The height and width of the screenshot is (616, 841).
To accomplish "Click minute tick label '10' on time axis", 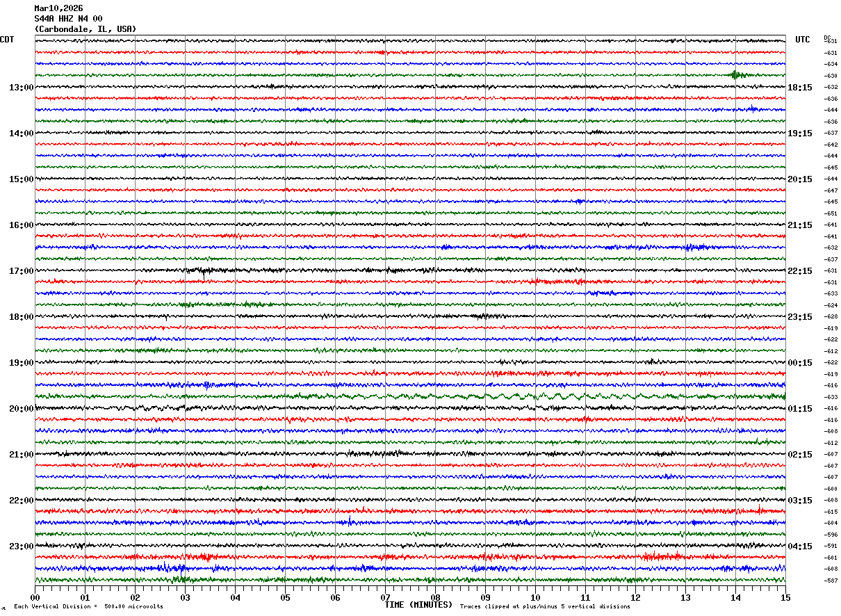I will [535, 597].
